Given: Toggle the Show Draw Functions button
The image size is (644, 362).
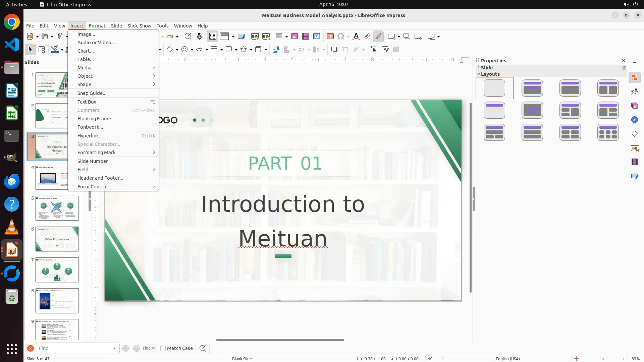Looking at the screenshot, I should 378,37.
